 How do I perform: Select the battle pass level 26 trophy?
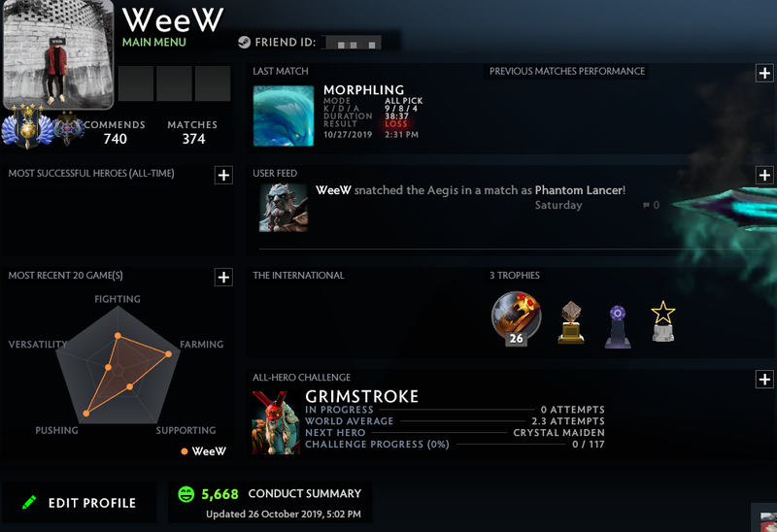pos(516,318)
